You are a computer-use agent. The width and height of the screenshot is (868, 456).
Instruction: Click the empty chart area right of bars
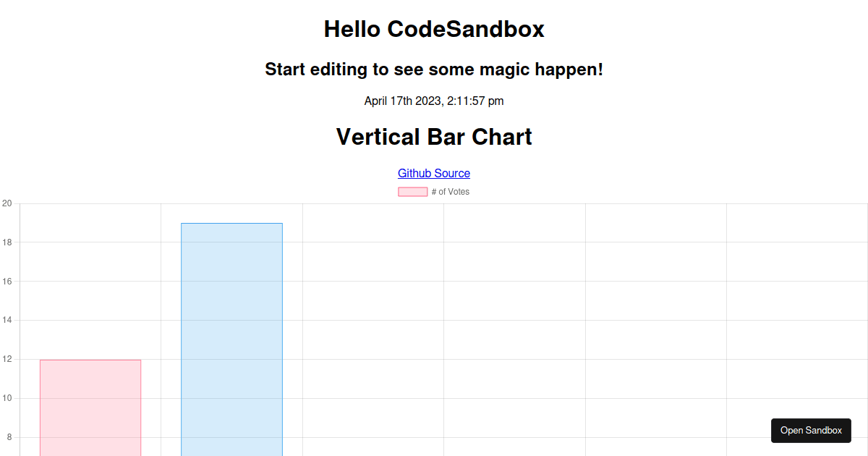(506, 326)
